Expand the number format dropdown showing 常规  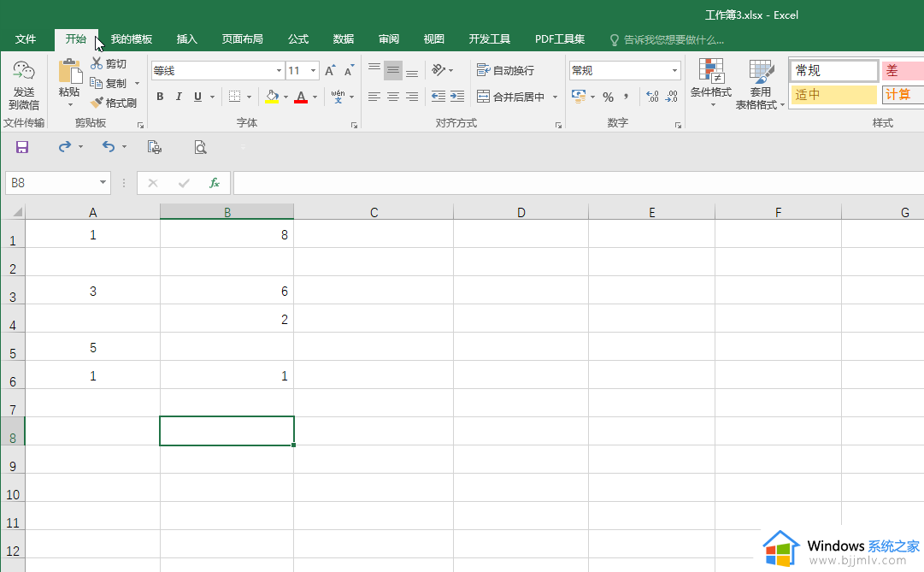click(674, 71)
